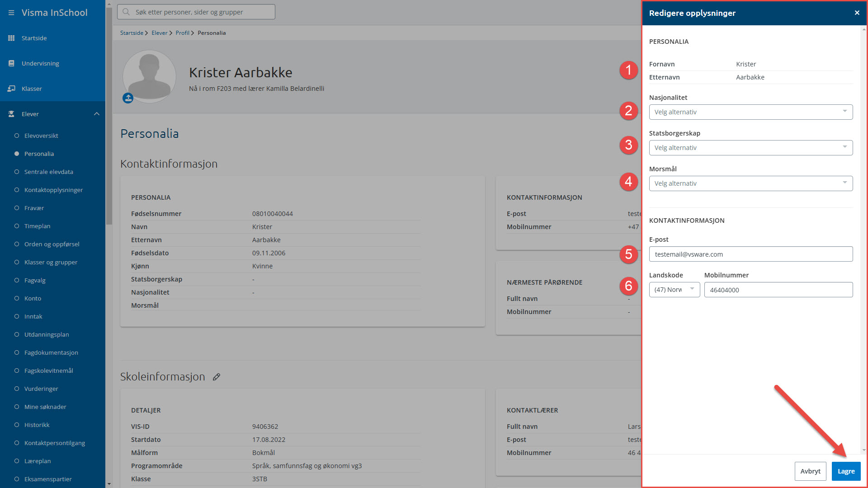Open the Morsmål dropdown
Screen dimensions: 868x488
coord(750,183)
